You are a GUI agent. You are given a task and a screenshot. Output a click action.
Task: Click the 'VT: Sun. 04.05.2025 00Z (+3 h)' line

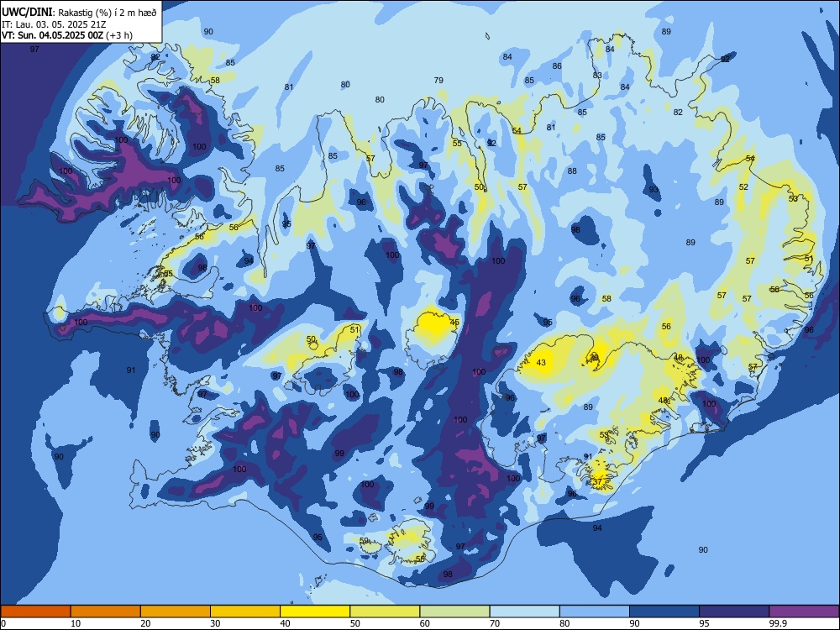pos(67,35)
